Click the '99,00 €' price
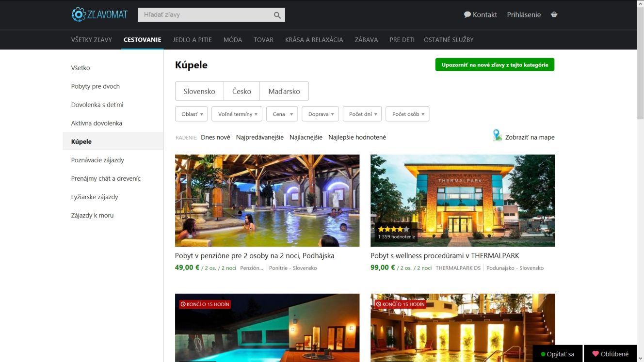The width and height of the screenshot is (644, 362). click(x=383, y=268)
